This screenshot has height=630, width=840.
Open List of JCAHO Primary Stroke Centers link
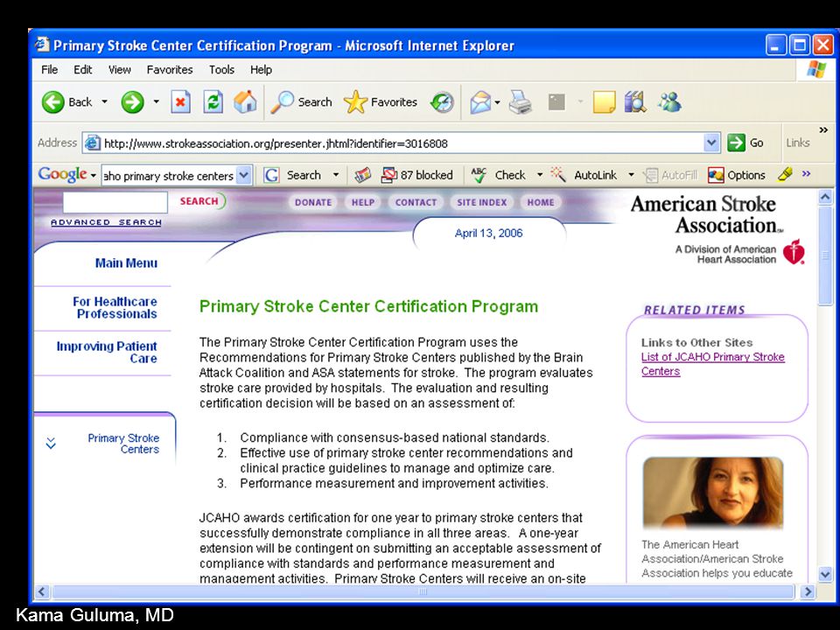712,364
